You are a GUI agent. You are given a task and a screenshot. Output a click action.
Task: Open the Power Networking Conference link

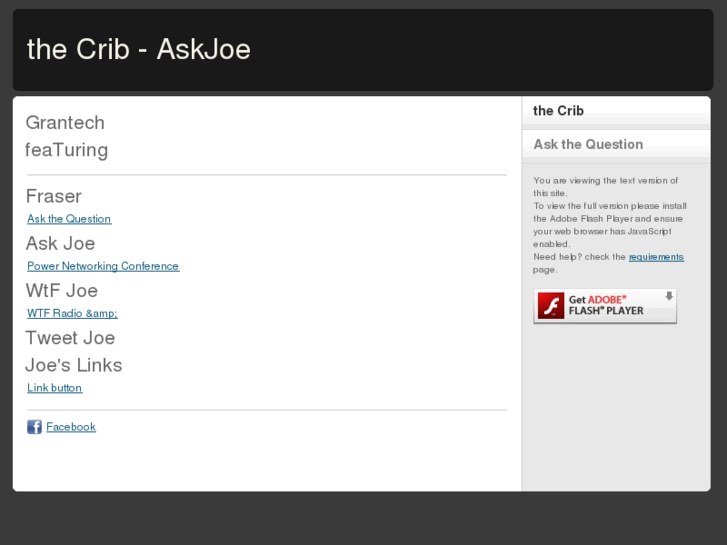pyautogui.click(x=103, y=266)
